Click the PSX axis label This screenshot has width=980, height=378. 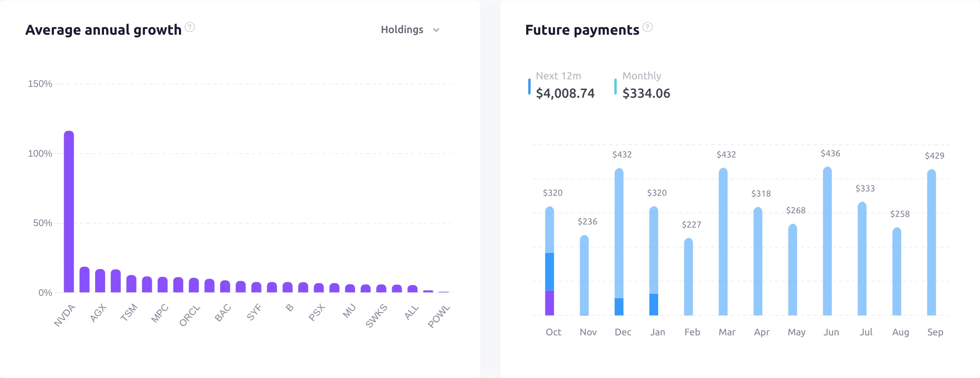click(317, 313)
